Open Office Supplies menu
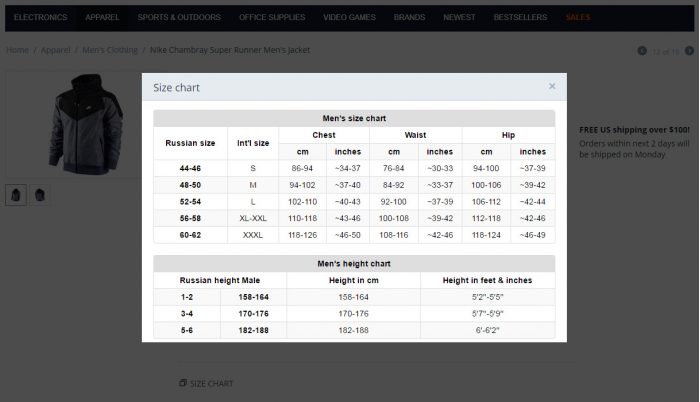 272,17
